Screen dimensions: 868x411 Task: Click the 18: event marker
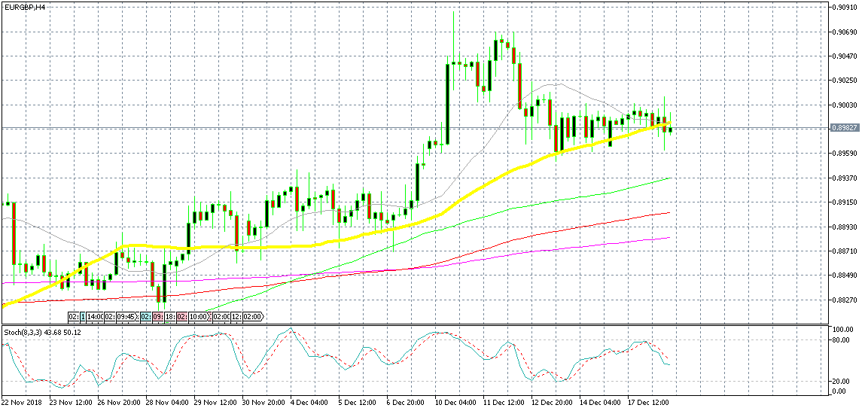pos(170,317)
